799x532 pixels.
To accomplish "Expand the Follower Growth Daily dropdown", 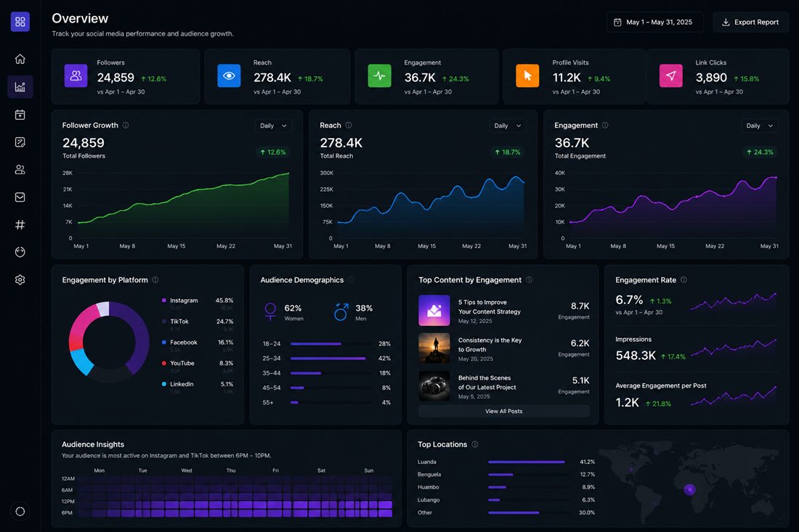I will 273,126.
